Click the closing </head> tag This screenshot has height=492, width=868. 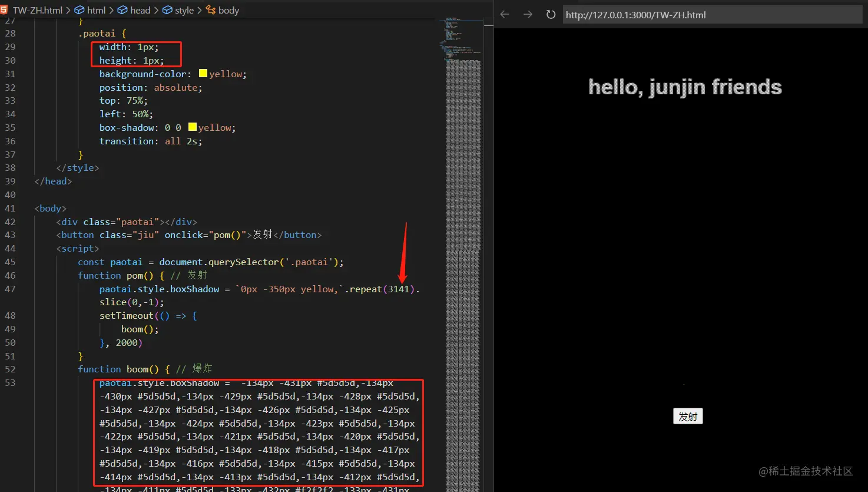53,181
